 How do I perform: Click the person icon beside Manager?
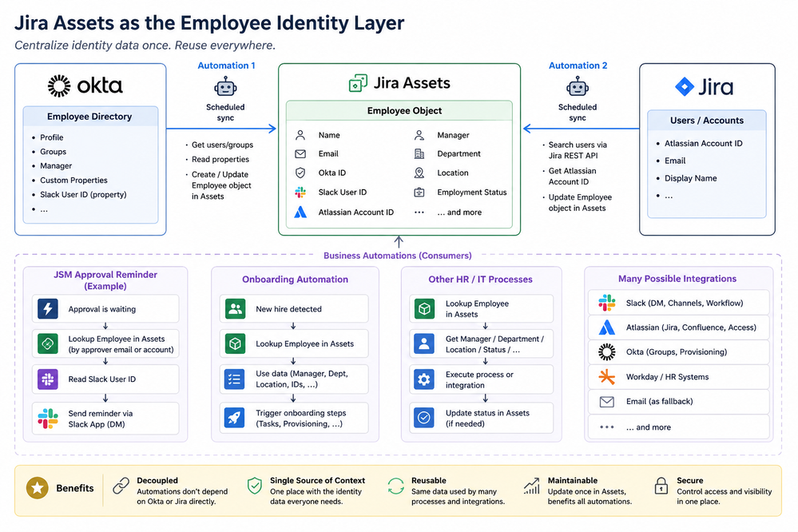419,135
